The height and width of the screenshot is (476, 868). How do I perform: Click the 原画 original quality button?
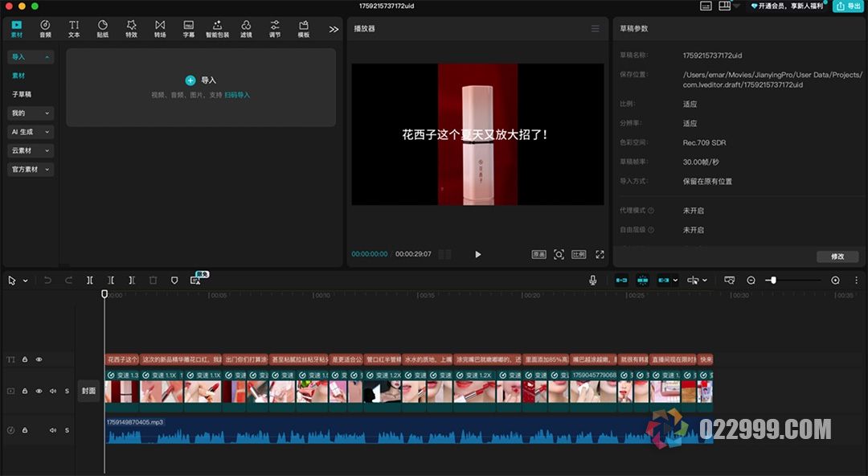tap(538, 254)
